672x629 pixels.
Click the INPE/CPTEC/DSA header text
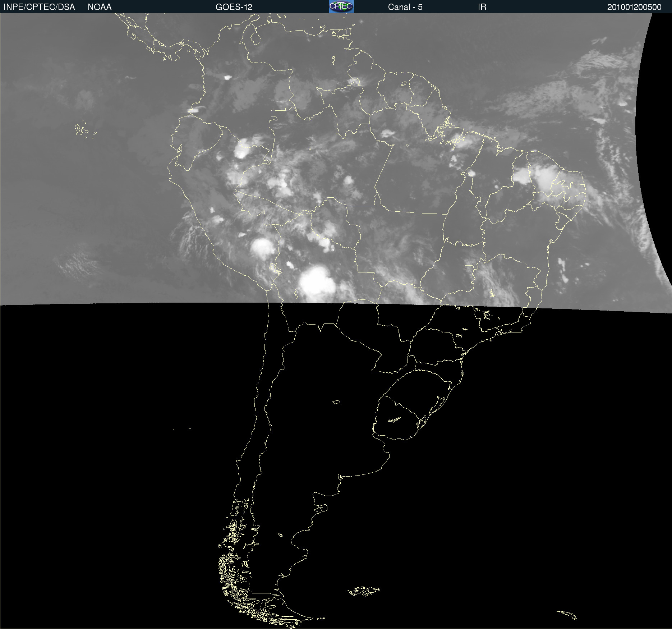tap(39, 7)
